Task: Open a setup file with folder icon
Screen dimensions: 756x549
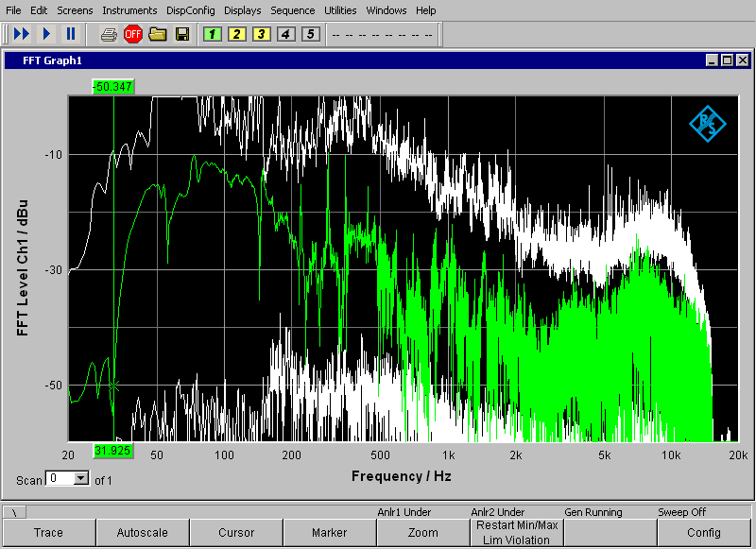Action: [158, 34]
